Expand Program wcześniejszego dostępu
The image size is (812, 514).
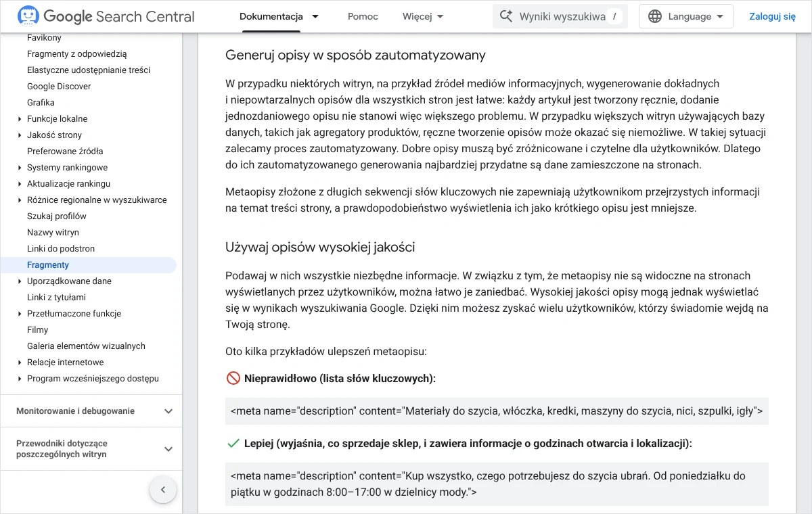[x=20, y=379]
